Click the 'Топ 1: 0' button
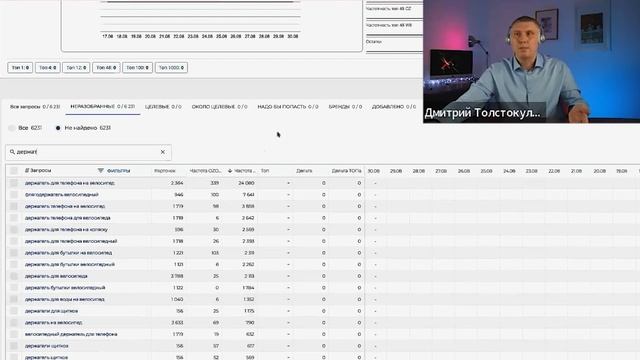This screenshot has width=640, height=360. (20, 67)
